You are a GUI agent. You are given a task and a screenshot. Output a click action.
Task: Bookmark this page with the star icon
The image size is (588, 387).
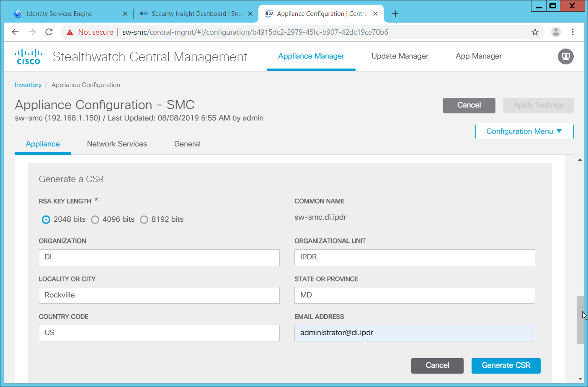535,32
